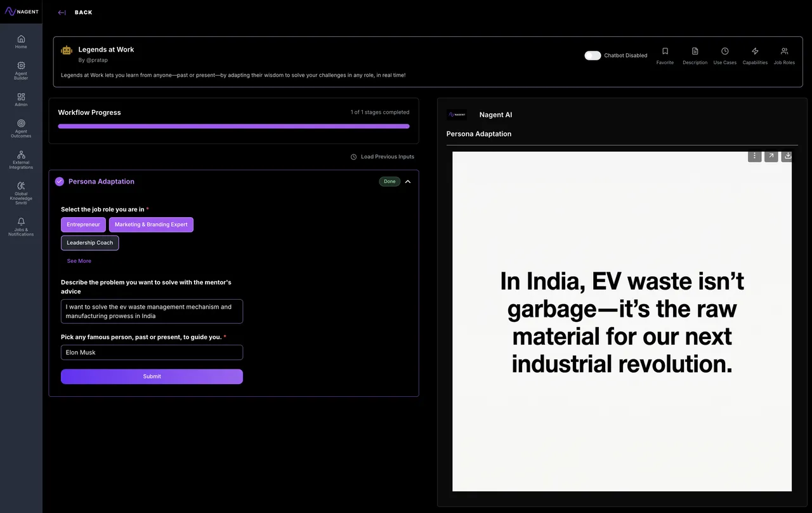Open the agent Description
Image resolution: width=812 pixels, height=513 pixels.
(695, 56)
